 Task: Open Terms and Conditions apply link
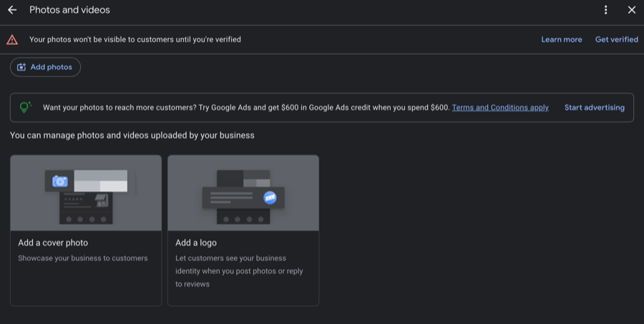[x=500, y=107]
